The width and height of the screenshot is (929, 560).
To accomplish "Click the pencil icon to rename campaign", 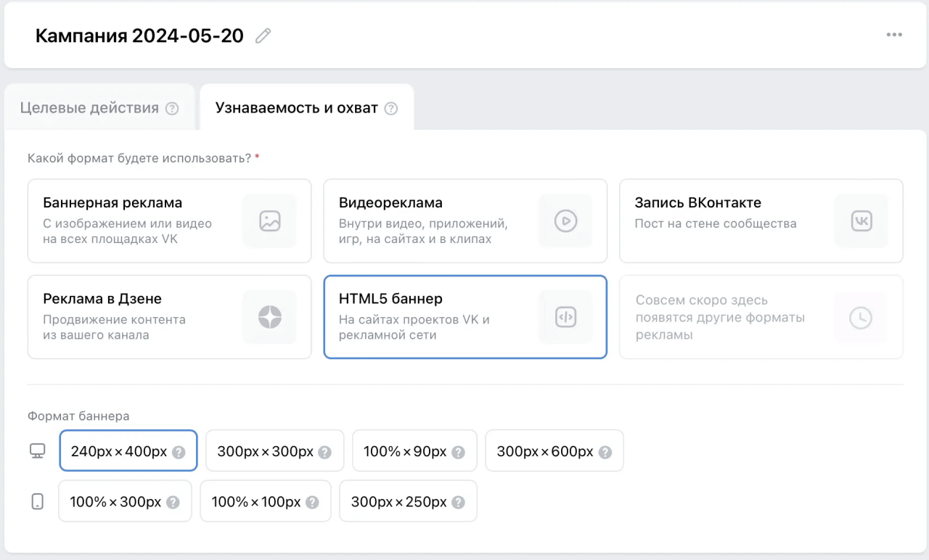I will (x=263, y=36).
